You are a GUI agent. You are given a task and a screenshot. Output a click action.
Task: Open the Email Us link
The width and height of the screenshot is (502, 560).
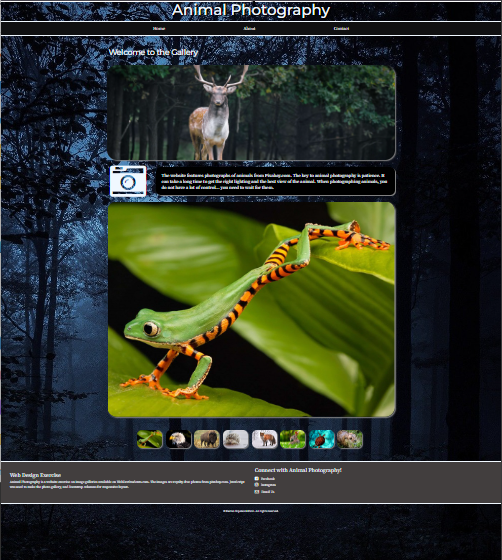268,492
